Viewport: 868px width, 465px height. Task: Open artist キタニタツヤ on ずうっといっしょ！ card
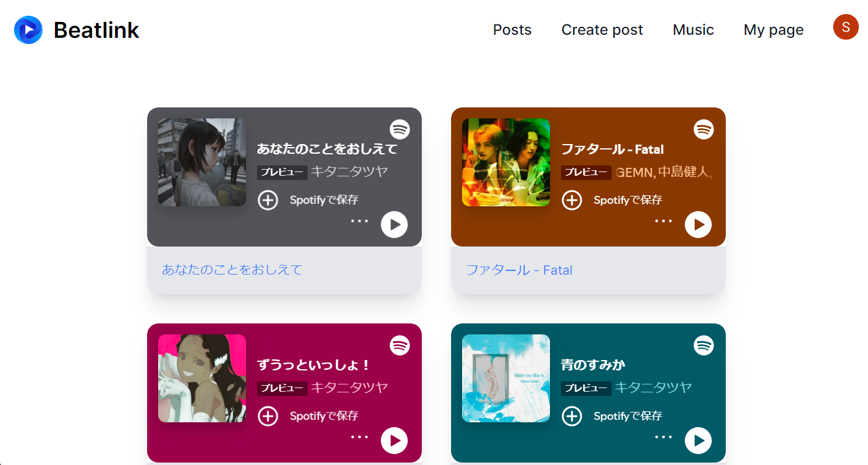pos(350,387)
